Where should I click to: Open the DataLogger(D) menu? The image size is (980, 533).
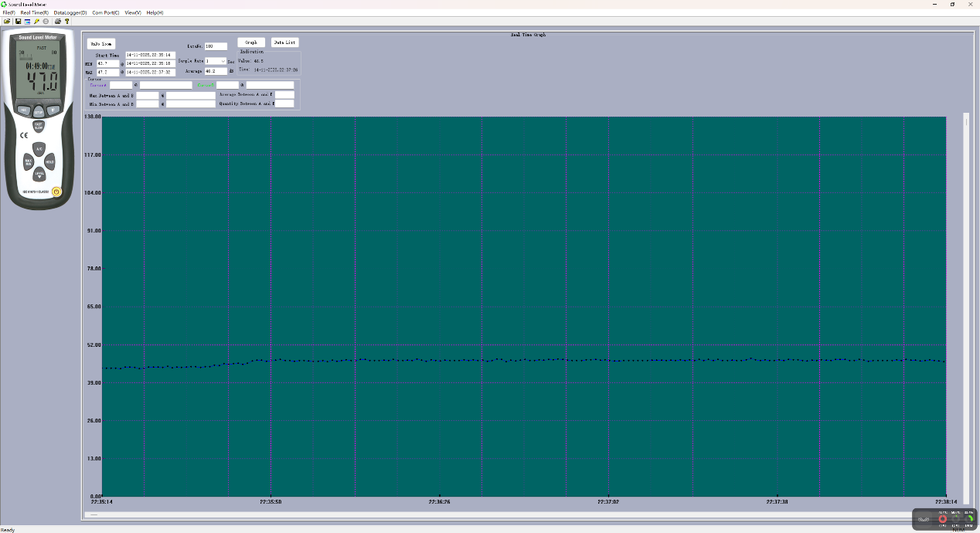tap(70, 13)
